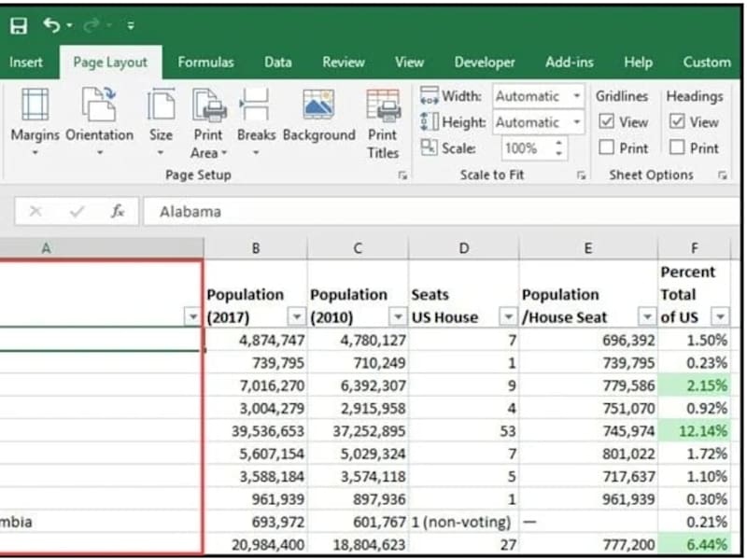Decrease Scale with the down spinner

(x=559, y=154)
